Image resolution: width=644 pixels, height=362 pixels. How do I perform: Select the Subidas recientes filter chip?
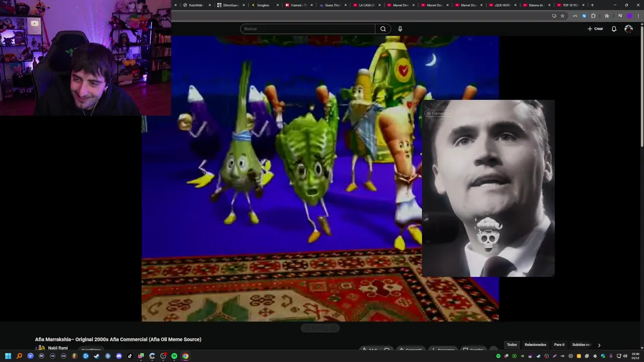tap(581, 345)
